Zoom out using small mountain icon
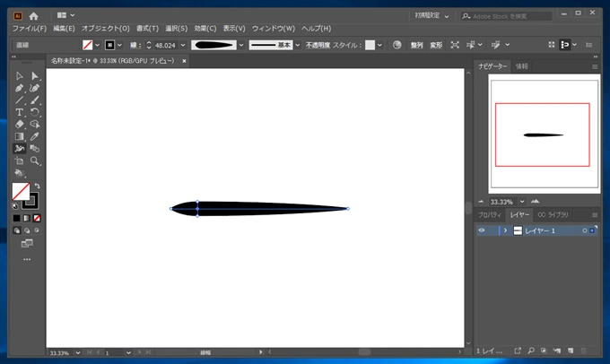This screenshot has width=610, height=364. [x=481, y=202]
